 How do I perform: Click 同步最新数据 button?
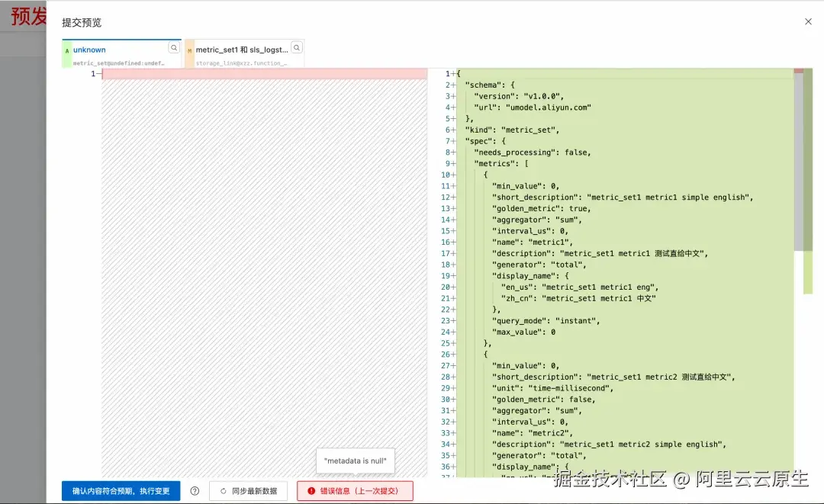tap(248, 491)
